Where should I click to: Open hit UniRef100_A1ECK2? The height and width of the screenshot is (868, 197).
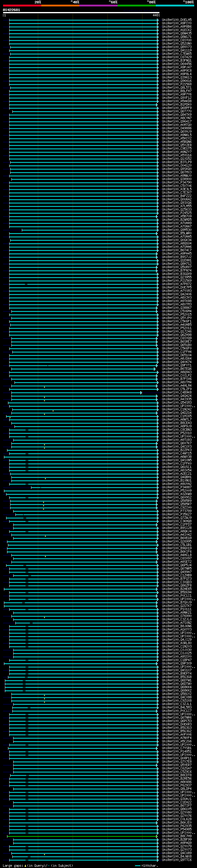[x=177, y=30]
